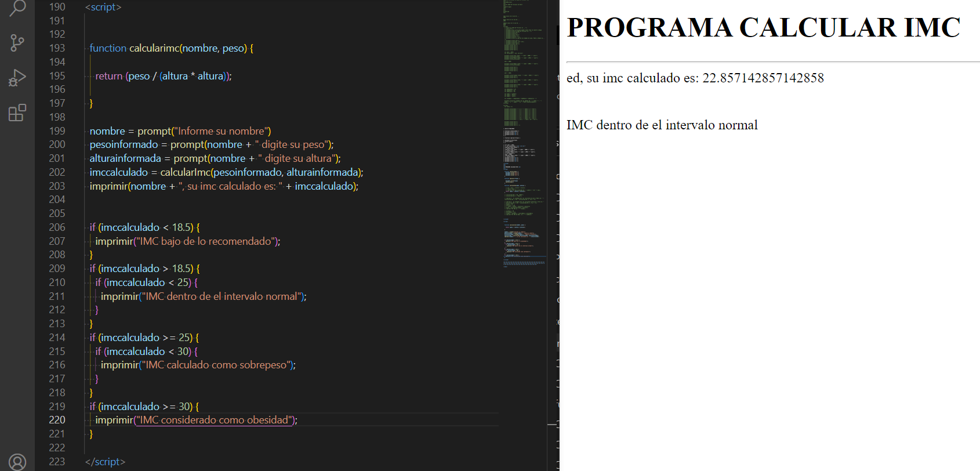Place cursor on 'return (peso / (altura * altura));'
The height and width of the screenshot is (471, 980).
click(164, 76)
